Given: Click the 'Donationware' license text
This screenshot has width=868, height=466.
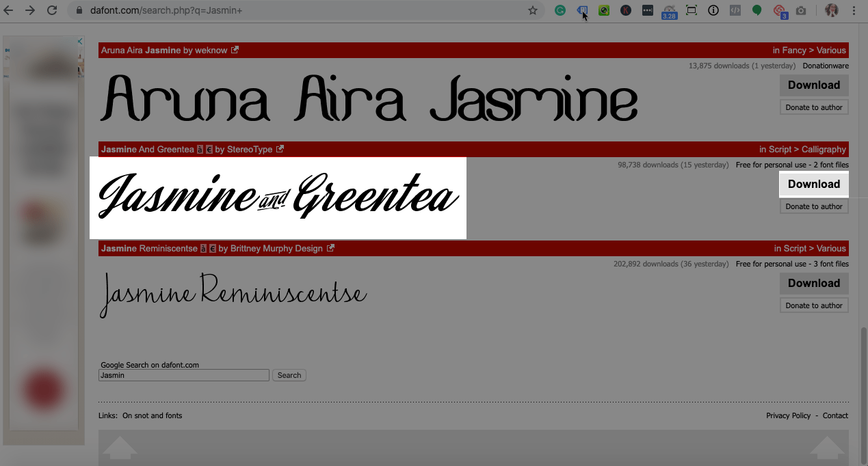Looking at the screenshot, I should click(826, 66).
